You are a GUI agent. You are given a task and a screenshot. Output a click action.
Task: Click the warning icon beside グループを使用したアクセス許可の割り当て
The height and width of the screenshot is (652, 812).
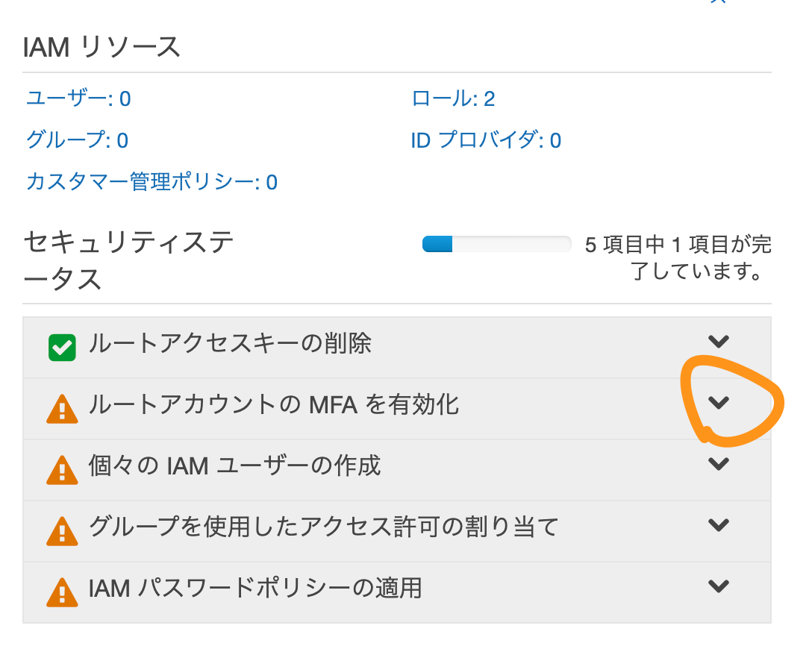[x=62, y=531]
